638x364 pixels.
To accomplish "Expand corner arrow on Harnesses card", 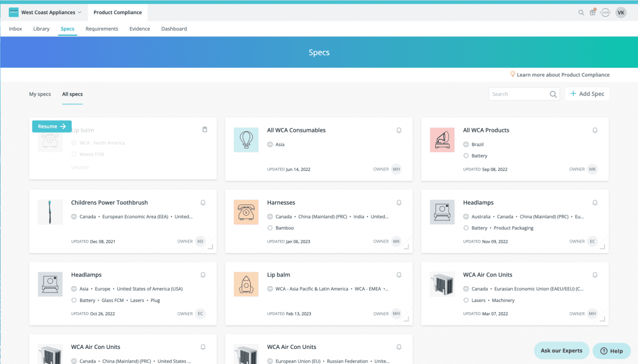I will point(406,247).
